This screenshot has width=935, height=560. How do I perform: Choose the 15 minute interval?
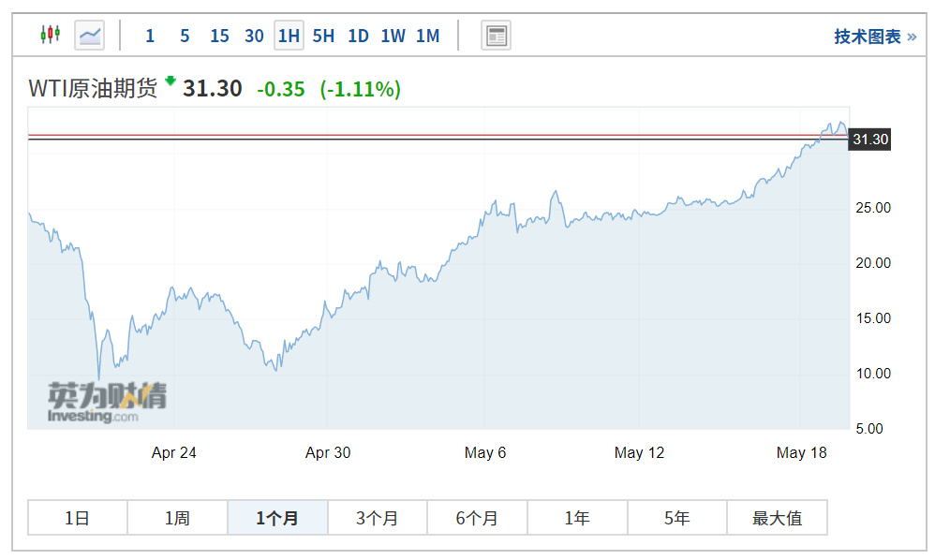[219, 37]
